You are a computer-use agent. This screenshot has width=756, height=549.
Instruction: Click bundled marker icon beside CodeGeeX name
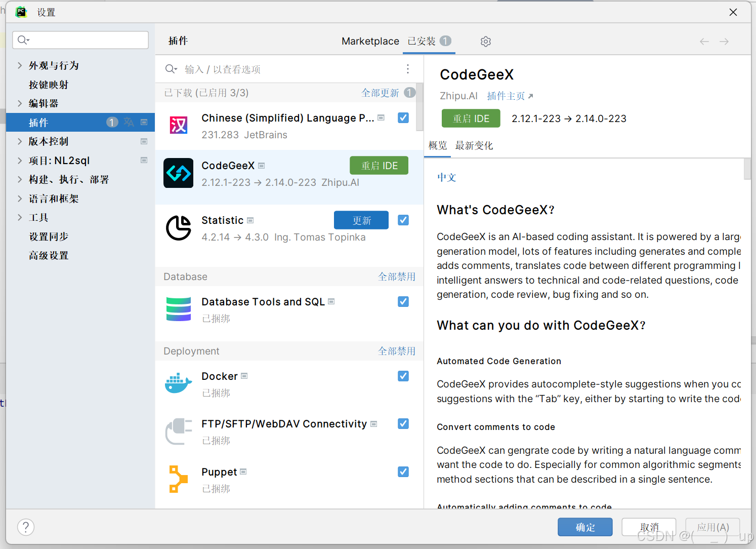pos(262,166)
